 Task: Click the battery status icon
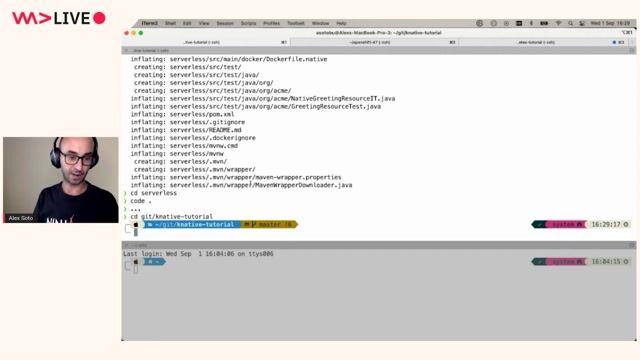[x=544, y=23]
